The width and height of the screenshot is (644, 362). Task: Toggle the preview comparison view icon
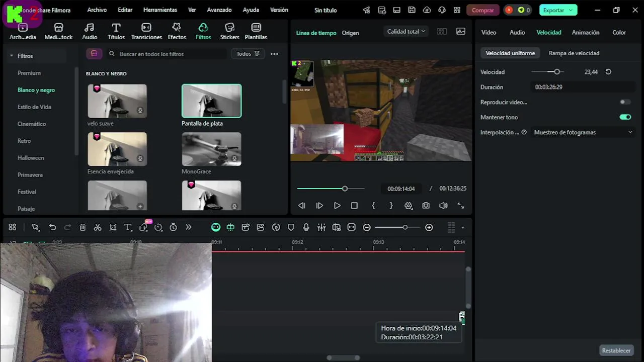pyautogui.click(x=442, y=31)
